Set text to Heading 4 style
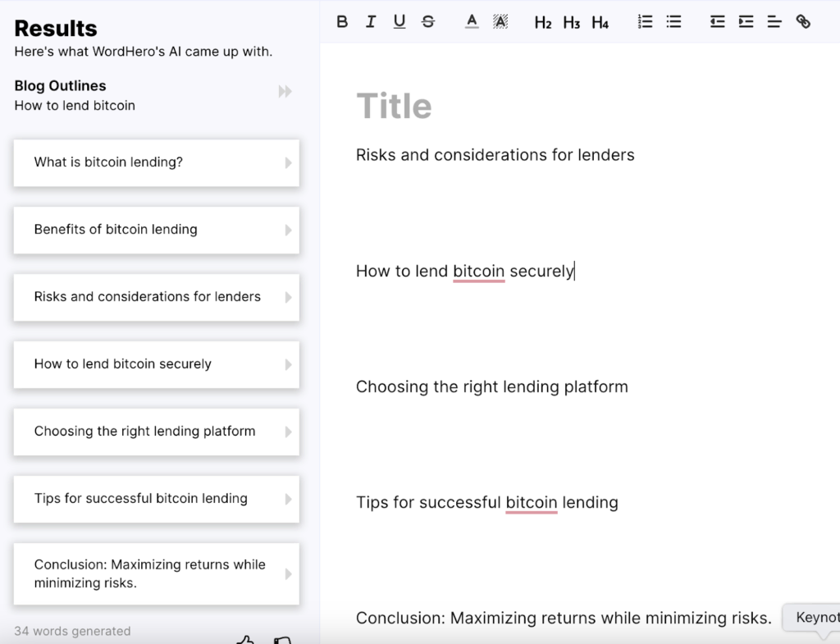The image size is (840, 644). (600, 23)
